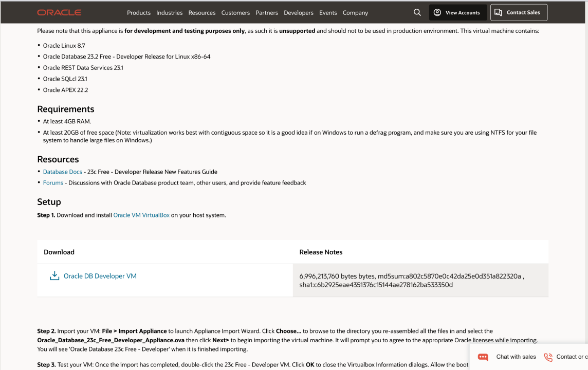Open the Products menu
The width and height of the screenshot is (588, 370).
pos(139,13)
